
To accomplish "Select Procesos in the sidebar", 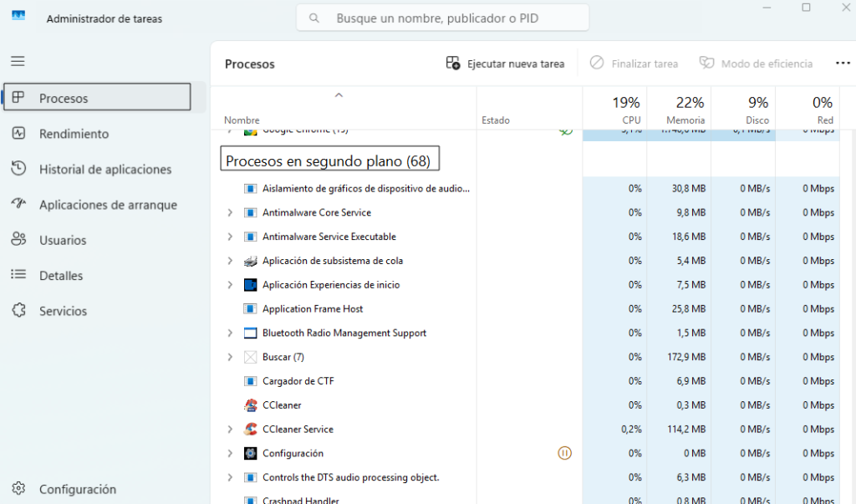I will tap(60, 96).
